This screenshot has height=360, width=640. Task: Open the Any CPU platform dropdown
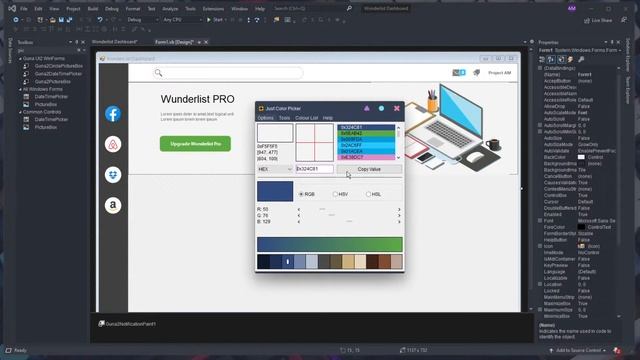coord(182,20)
